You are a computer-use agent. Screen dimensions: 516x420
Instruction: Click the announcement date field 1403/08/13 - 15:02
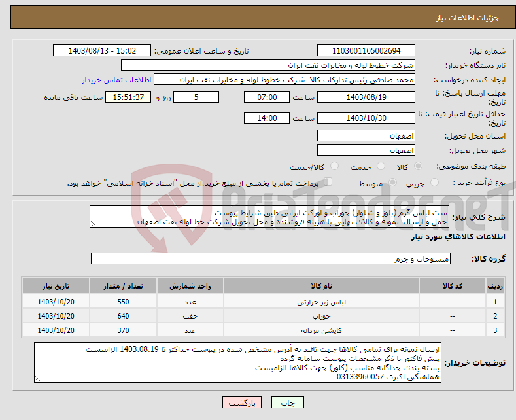click(x=101, y=50)
